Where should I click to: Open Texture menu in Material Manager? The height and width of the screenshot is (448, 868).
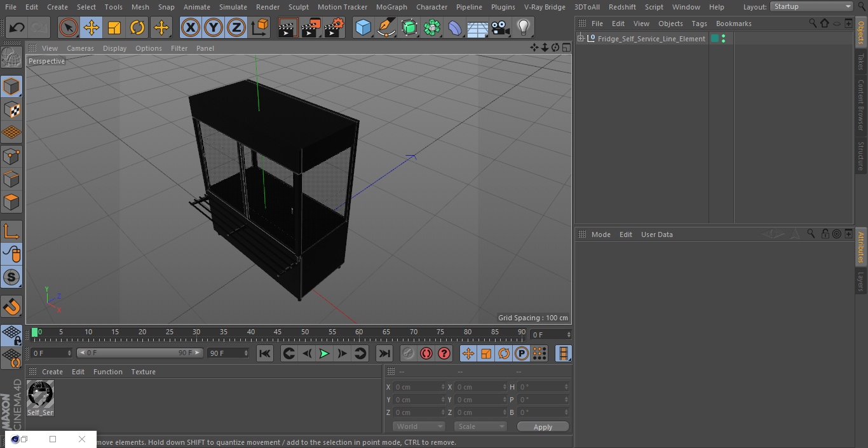[x=143, y=372]
